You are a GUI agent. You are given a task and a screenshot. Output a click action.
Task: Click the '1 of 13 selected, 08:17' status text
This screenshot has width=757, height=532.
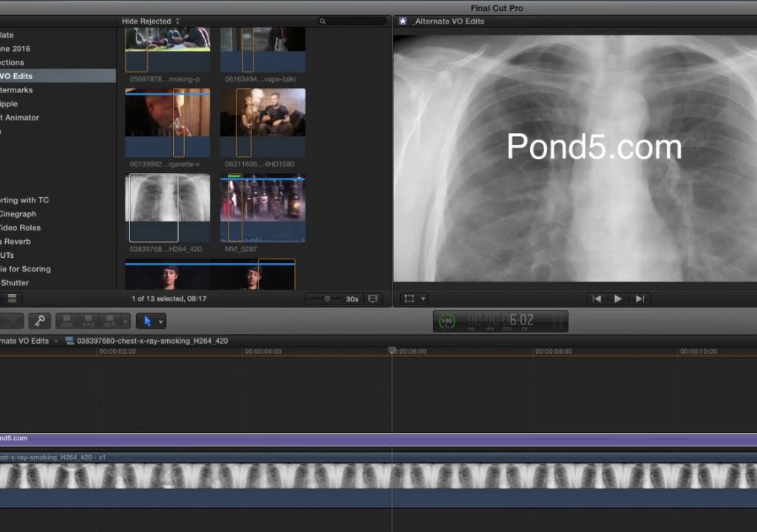pos(169,299)
